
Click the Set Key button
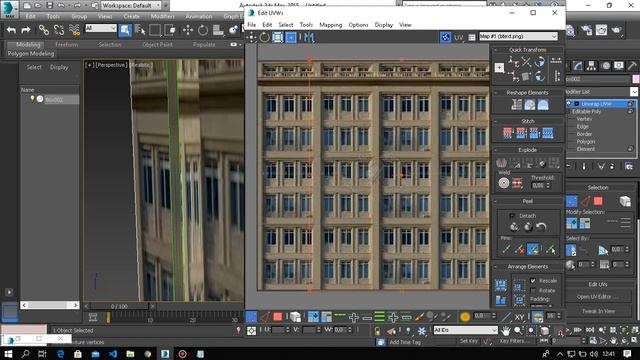[469, 341]
